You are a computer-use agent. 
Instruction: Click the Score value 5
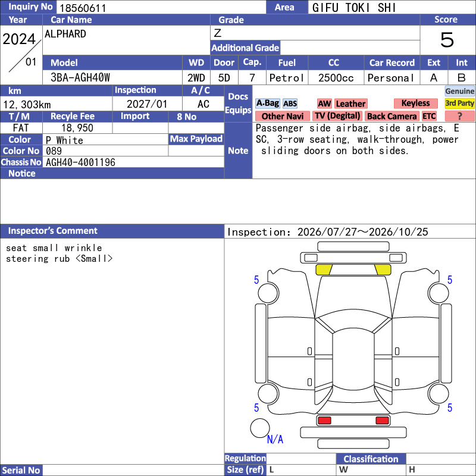(x=447, y=40)
